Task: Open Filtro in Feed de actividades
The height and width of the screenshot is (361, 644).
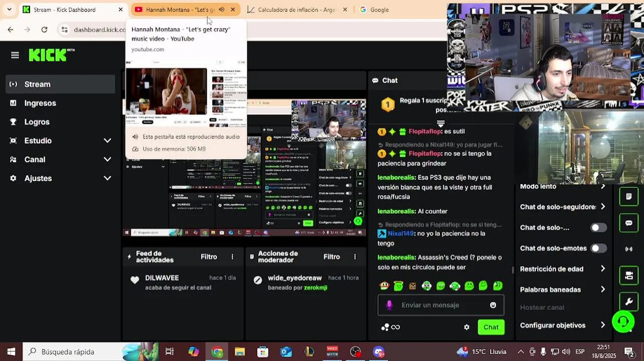Action: click(x=209, y=257)
